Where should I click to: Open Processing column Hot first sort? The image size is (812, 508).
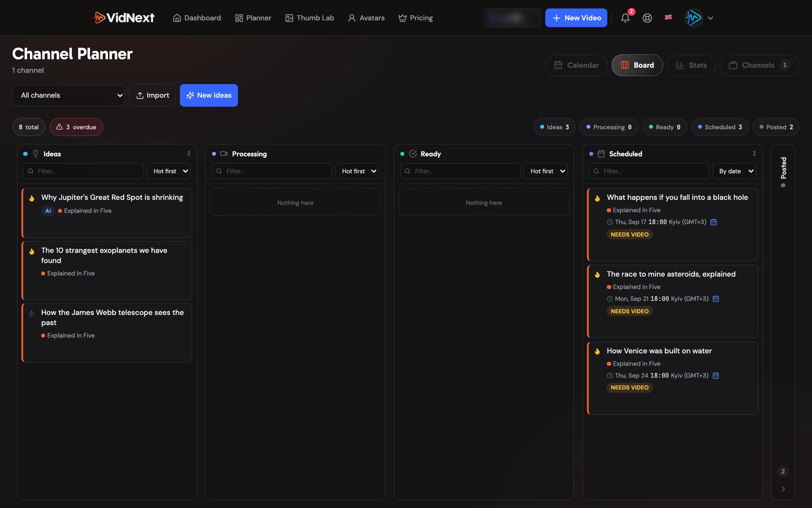357,171
